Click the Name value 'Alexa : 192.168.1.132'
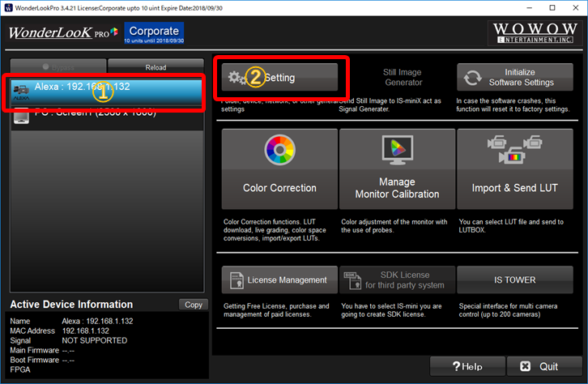 (x=97, y=321)
